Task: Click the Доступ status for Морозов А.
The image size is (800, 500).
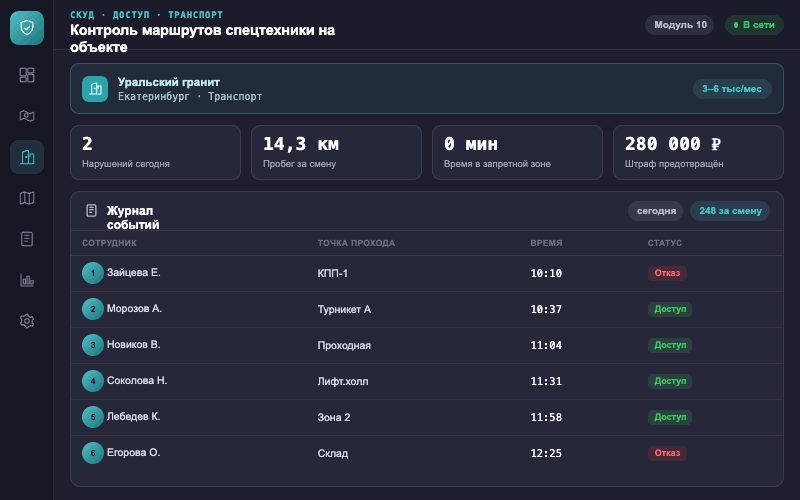Action: pyautogui.click(x=670, y=309)
